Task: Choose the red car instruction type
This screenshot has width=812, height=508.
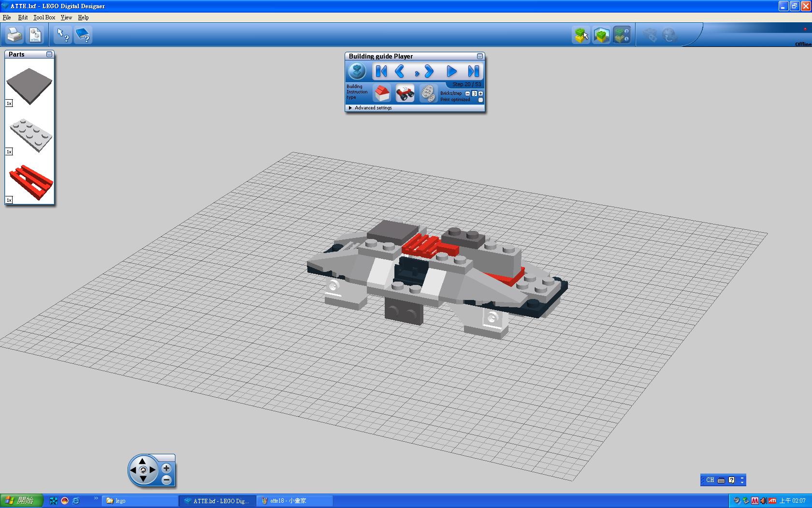Action: click(x=405, y=93)
